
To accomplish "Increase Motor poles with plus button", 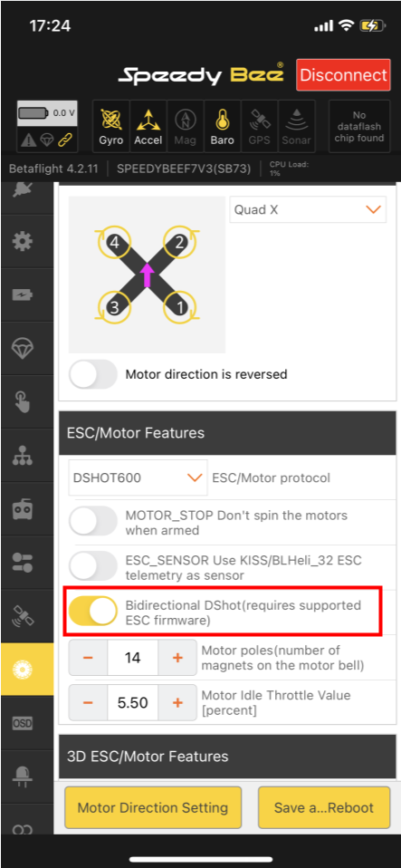I will pyautogui.click(x=177, y=658).
